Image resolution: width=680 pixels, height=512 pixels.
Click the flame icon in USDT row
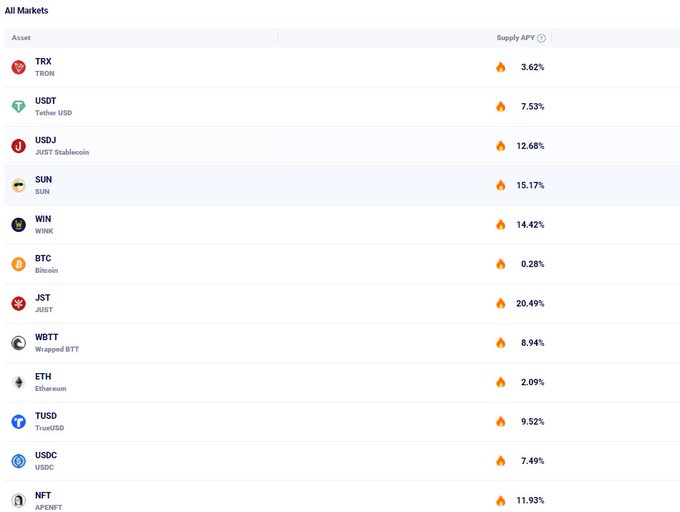click(500, 106)
